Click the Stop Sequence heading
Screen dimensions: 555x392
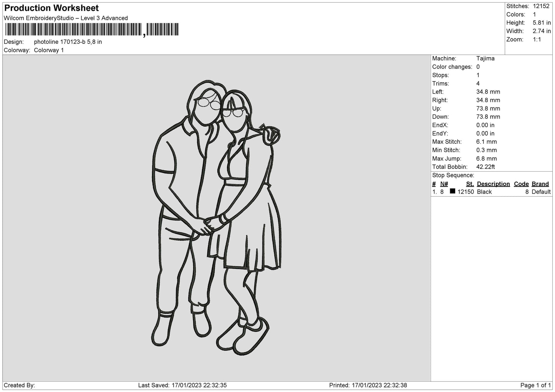pos(453,175)
